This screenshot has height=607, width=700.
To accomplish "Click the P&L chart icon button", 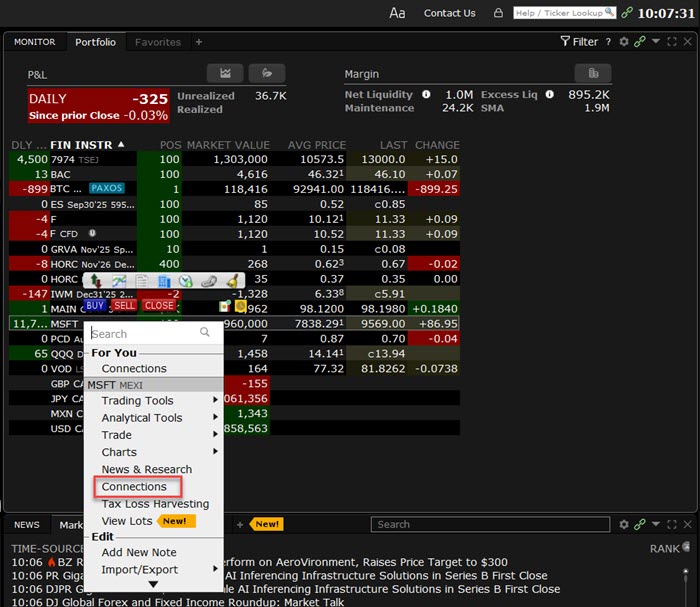I will tap(225, 73).
